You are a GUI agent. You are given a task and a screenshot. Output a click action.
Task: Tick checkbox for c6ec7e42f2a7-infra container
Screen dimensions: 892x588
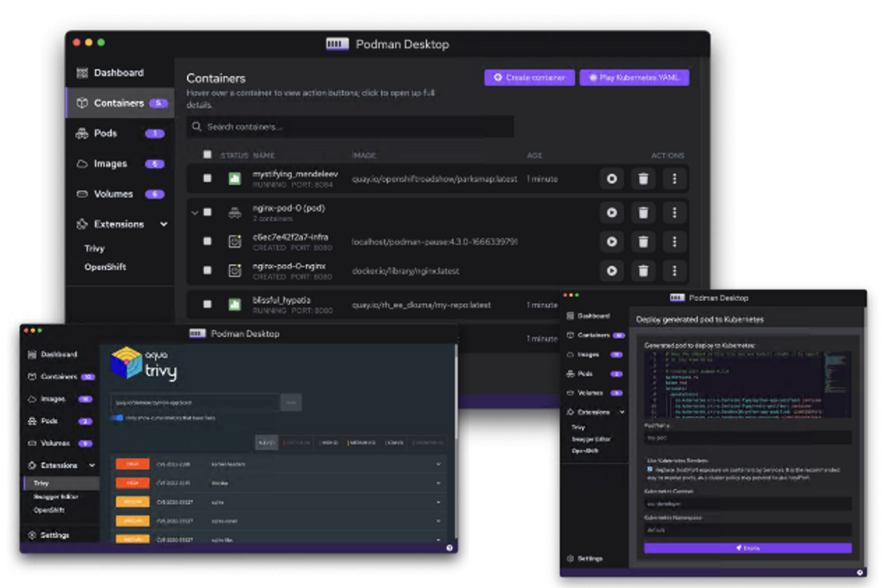pyautogui.click(x=207, y=241)
